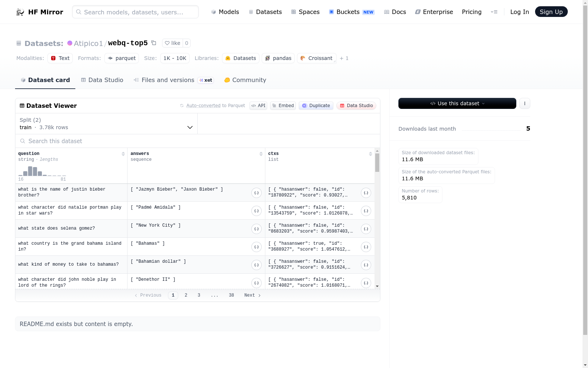Click the question lengths histogram
588x368 pixels.
click(42, 171)
